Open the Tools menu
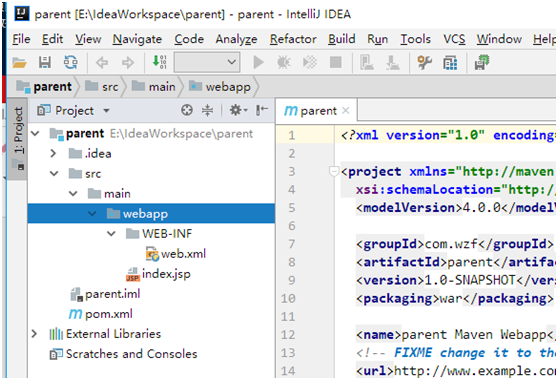 tap(416, 39)
